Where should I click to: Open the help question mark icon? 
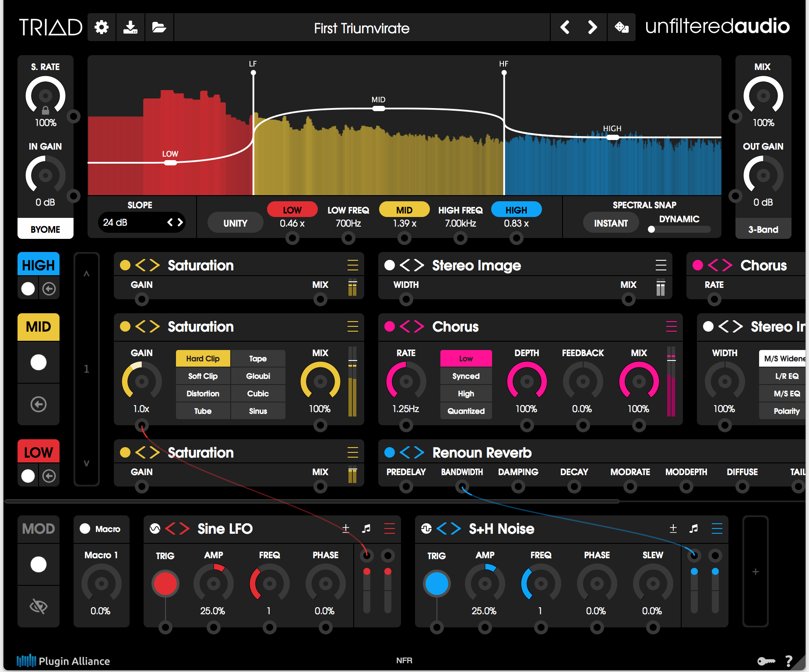point(789,661)
